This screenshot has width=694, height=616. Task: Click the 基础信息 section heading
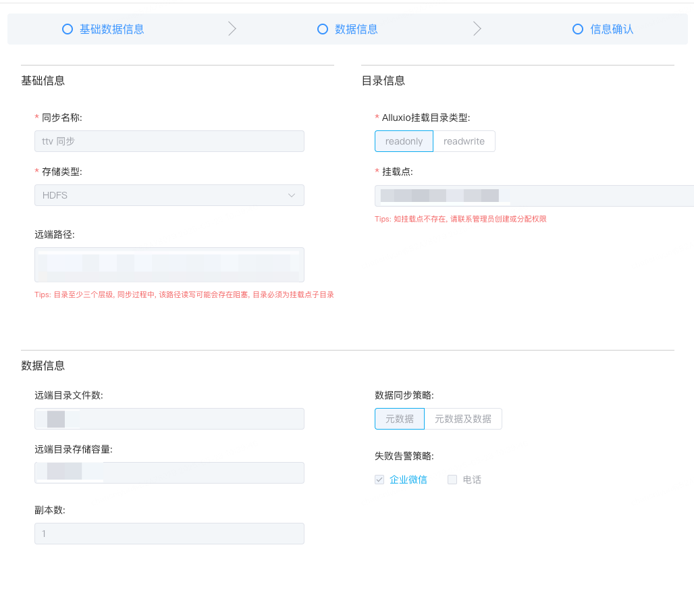[x=43, y=80]
